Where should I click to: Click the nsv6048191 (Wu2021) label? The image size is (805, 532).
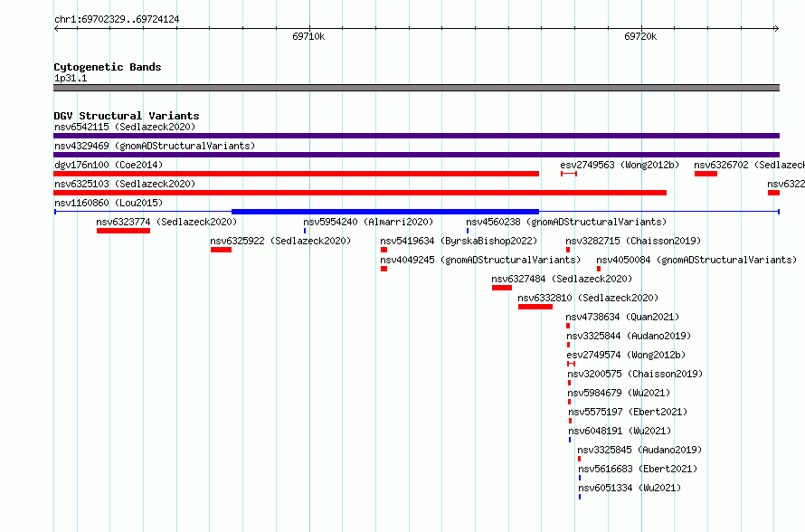coord(620,431)
